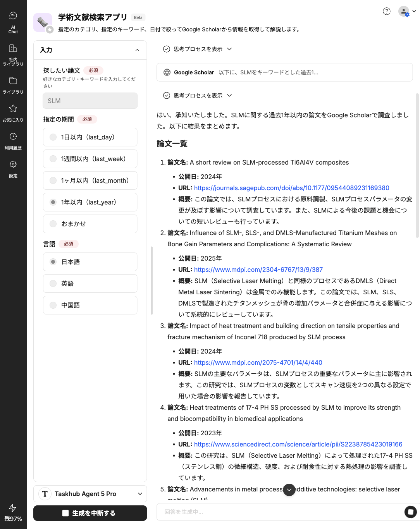Click 生成を中断する button

click(x=90, y=513)
